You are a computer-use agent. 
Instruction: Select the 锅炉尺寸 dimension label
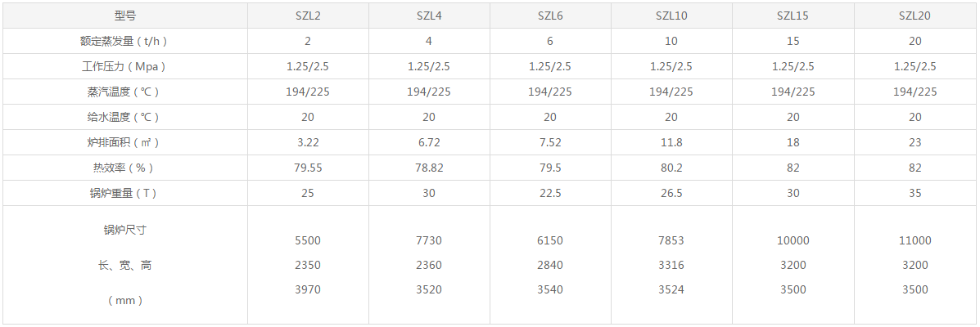coord(124,230)
